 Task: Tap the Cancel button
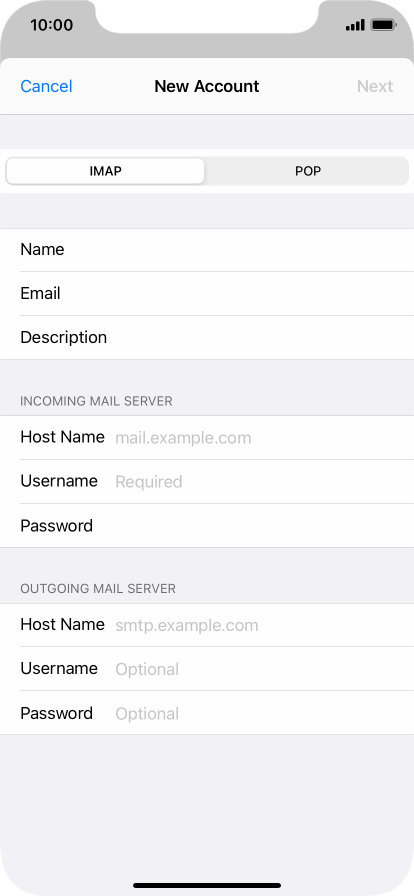pos(46,86)
